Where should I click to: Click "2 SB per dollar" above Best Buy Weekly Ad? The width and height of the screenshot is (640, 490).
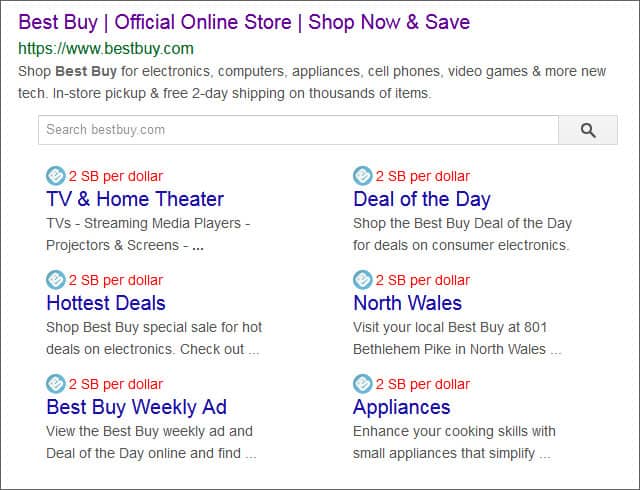(116, 384)
